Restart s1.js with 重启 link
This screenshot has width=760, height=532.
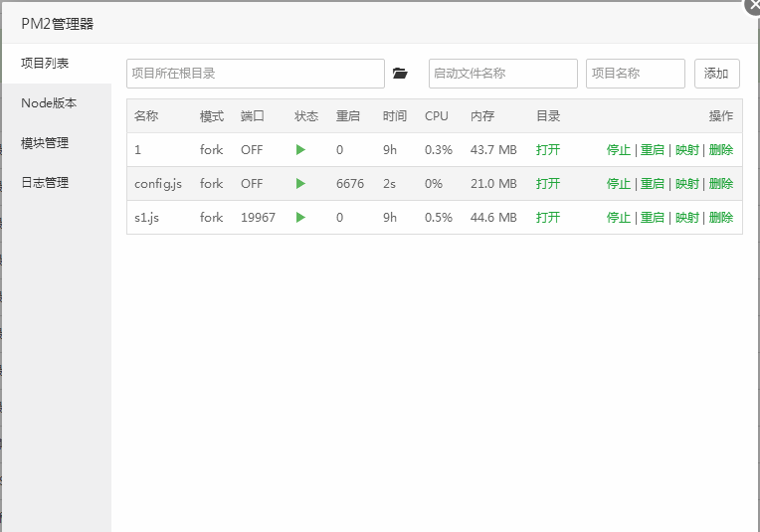(x=653, y=217)
